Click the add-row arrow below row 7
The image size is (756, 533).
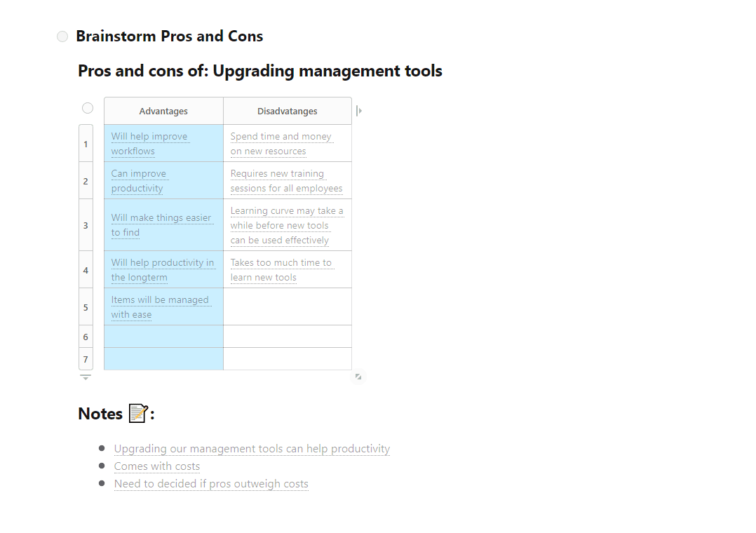pyautogui.click(x=86, y=377)
